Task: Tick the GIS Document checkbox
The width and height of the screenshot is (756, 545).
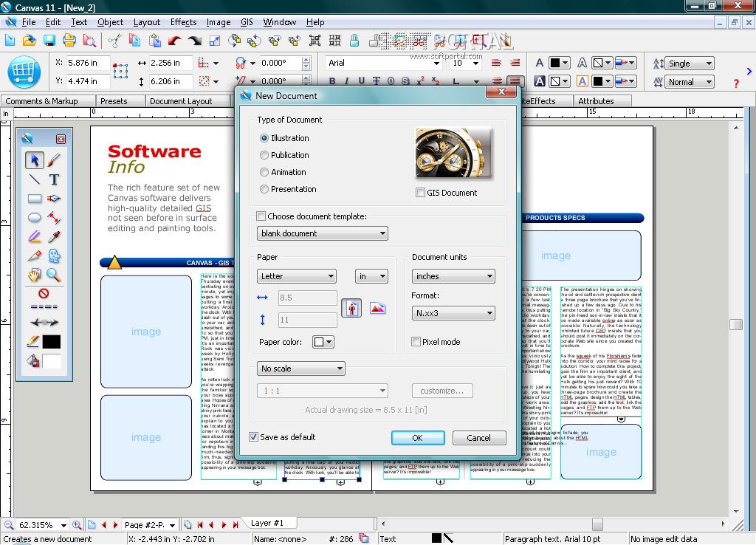Action: pyautogui.click(x=420, y=193)
